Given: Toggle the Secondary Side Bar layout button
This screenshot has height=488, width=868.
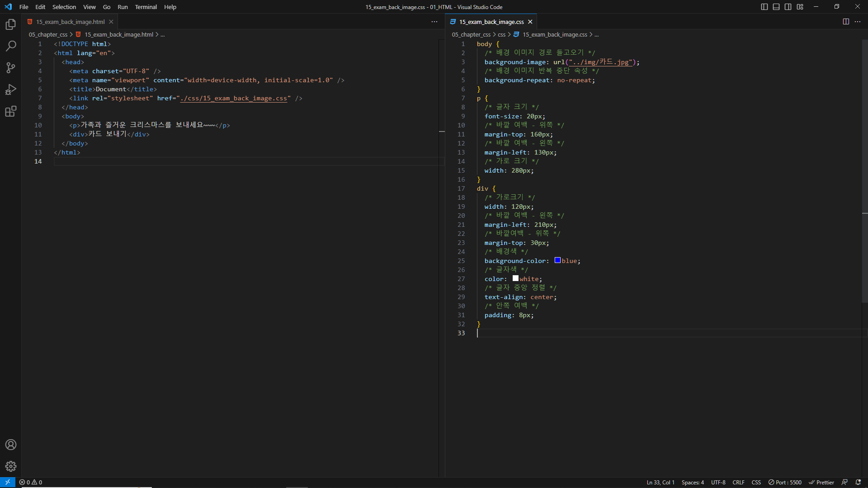Looking at the screenshot, I should click(x=788, y=7).
